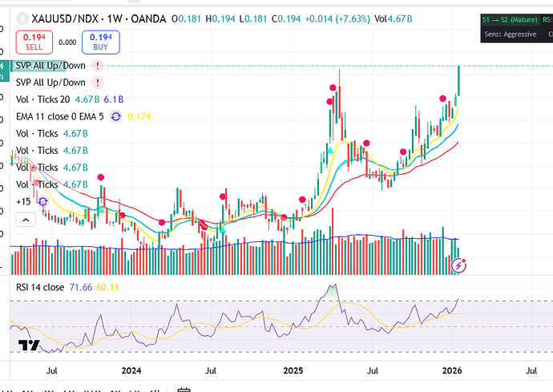553x392 pixels.
Task: Click error icon on non-highlighted SVP All Up/Down
Action: point(97,83)
